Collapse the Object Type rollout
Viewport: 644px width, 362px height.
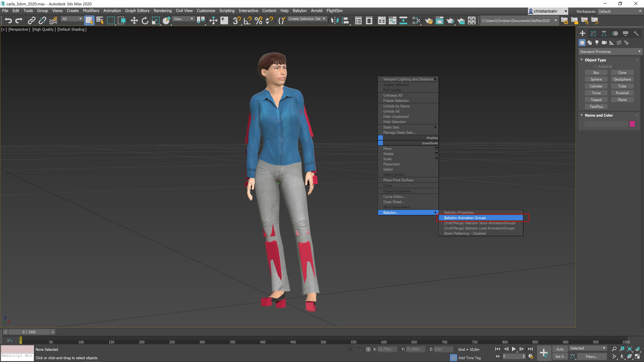[x=582, y=60]
